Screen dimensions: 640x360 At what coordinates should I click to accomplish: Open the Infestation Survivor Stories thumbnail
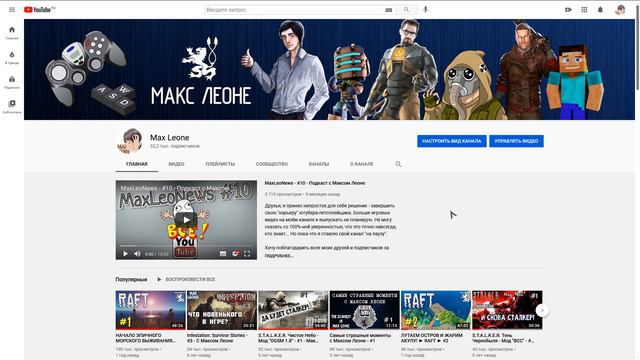coord(222,310)
